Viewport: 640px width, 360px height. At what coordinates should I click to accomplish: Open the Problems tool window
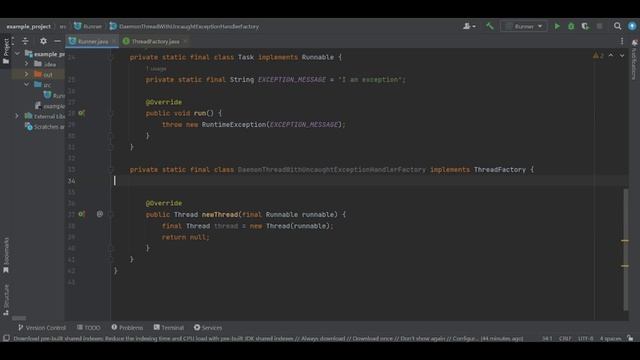(127, 328)
